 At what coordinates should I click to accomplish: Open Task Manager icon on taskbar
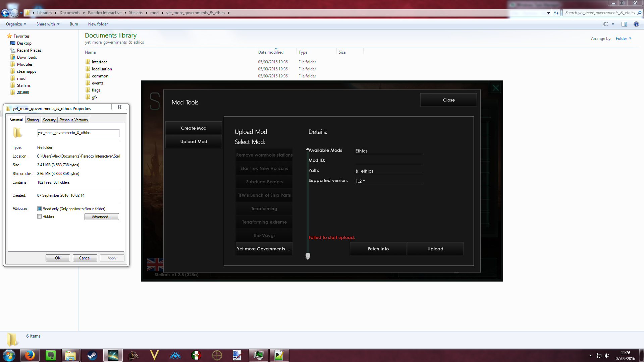tap(258, 355)
